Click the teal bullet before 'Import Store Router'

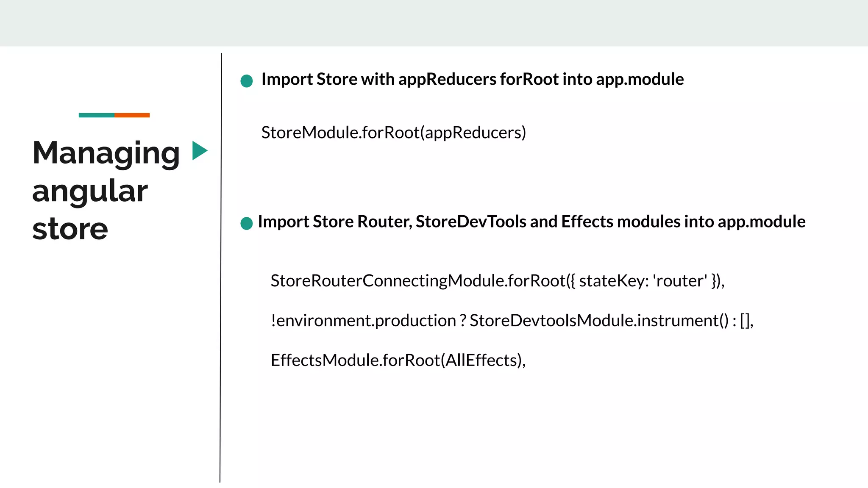click(246, 223)
